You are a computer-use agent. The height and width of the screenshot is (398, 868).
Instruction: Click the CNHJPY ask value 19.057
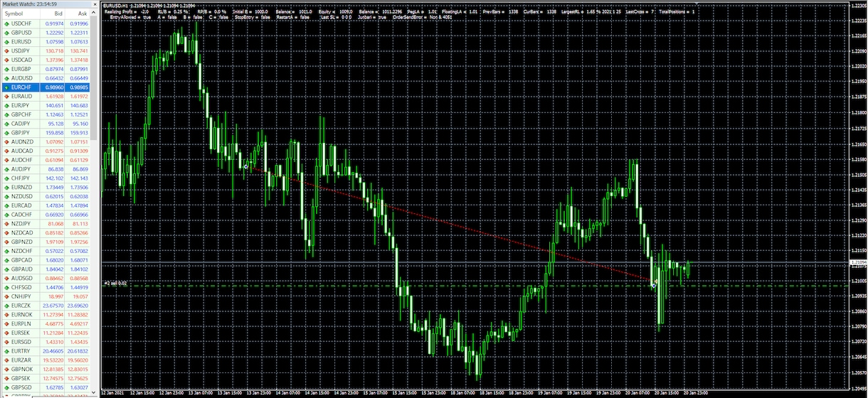(x=81, y=296)
